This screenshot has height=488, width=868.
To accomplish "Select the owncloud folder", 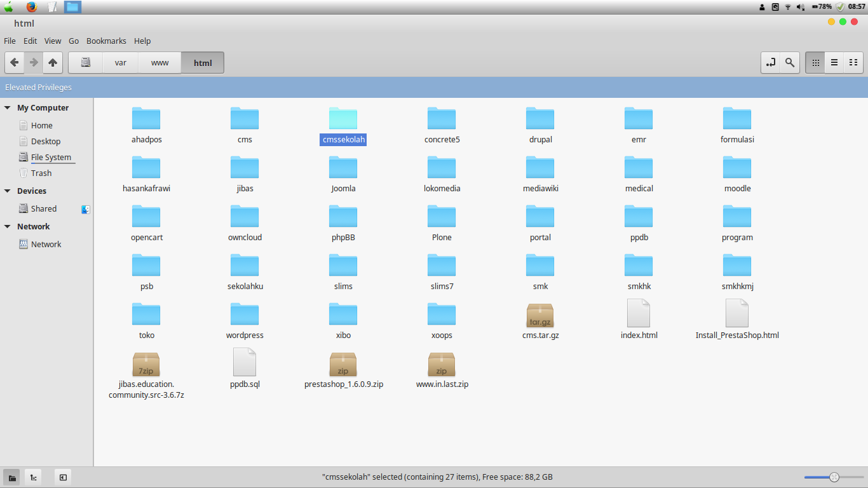I will point(245,224).
